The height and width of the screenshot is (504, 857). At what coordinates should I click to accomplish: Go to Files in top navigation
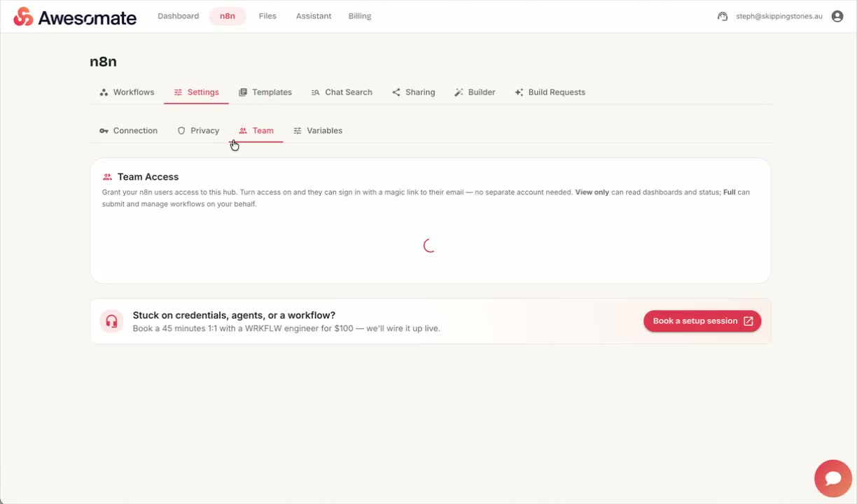point(267,16)
